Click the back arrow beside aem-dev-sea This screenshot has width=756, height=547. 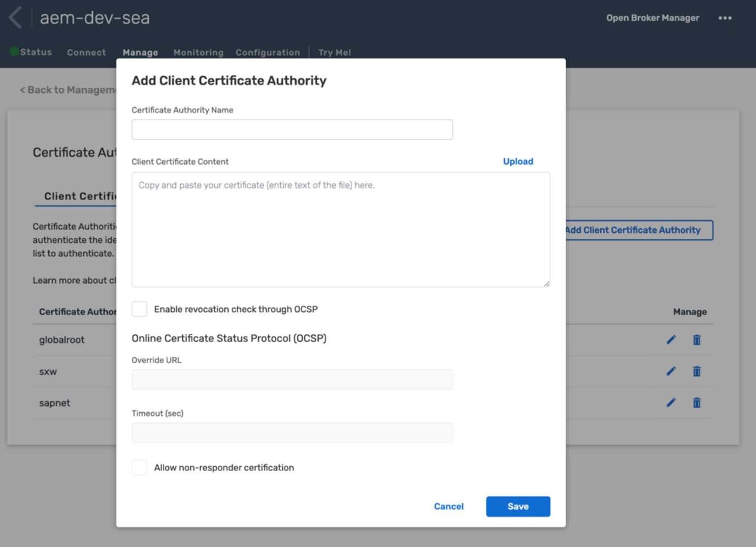point(15,18)
